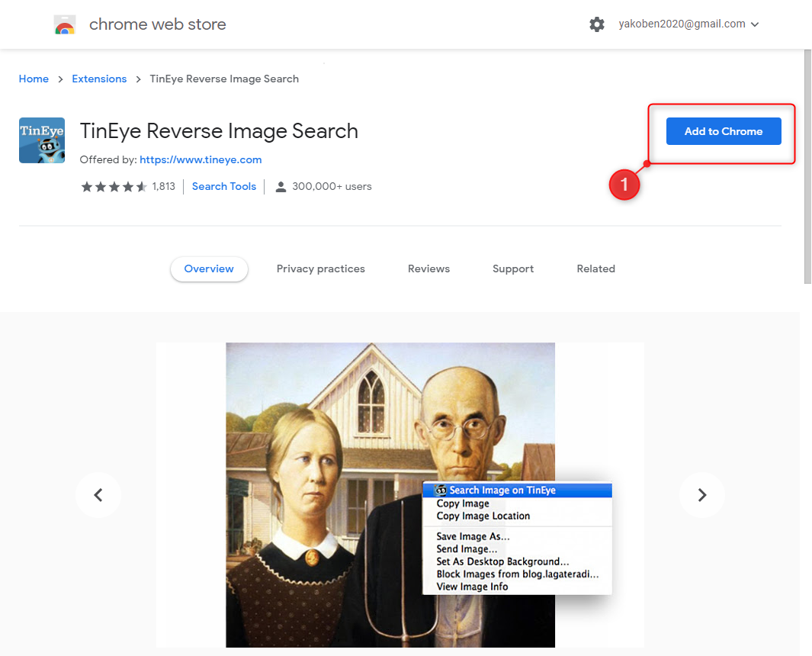This screenshot has width=812, height=656.
Task: Open the Extensions breadcrumb link
Action: pos(99,79)
